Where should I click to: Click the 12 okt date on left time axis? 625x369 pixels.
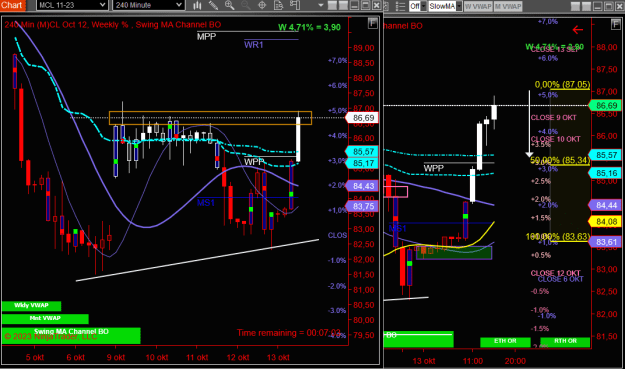click(238, 357)
